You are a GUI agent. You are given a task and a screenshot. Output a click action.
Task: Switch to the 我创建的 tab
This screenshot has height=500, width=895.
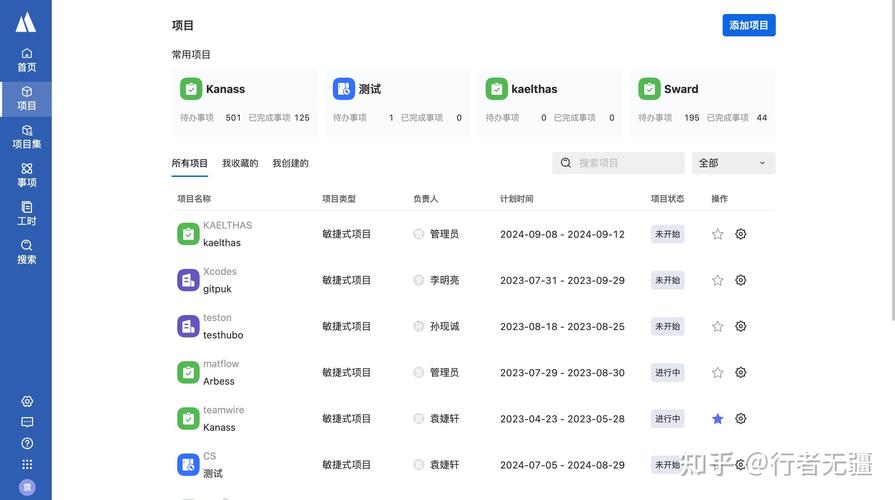click(290, 163)
